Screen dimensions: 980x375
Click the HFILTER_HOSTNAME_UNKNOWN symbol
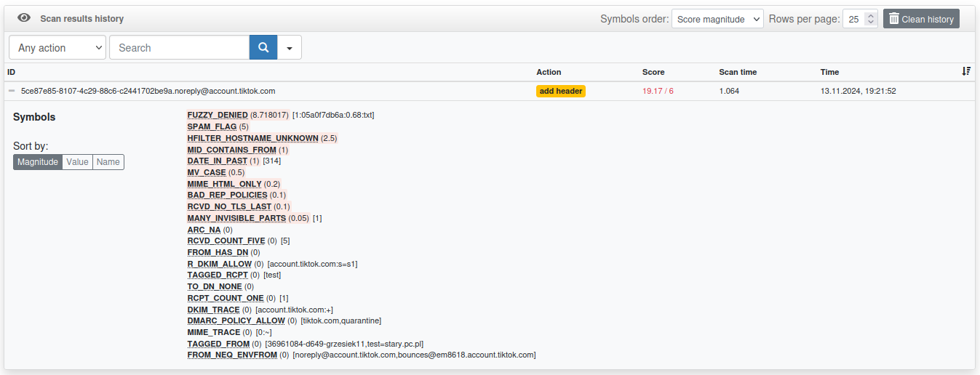(252, 138)
